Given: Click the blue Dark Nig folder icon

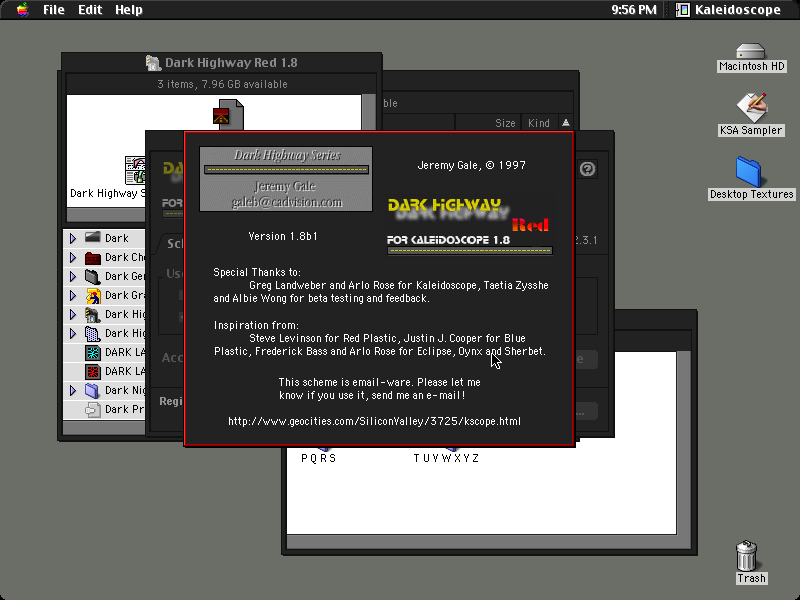Looking at the screenshot, I should [92, 390].
